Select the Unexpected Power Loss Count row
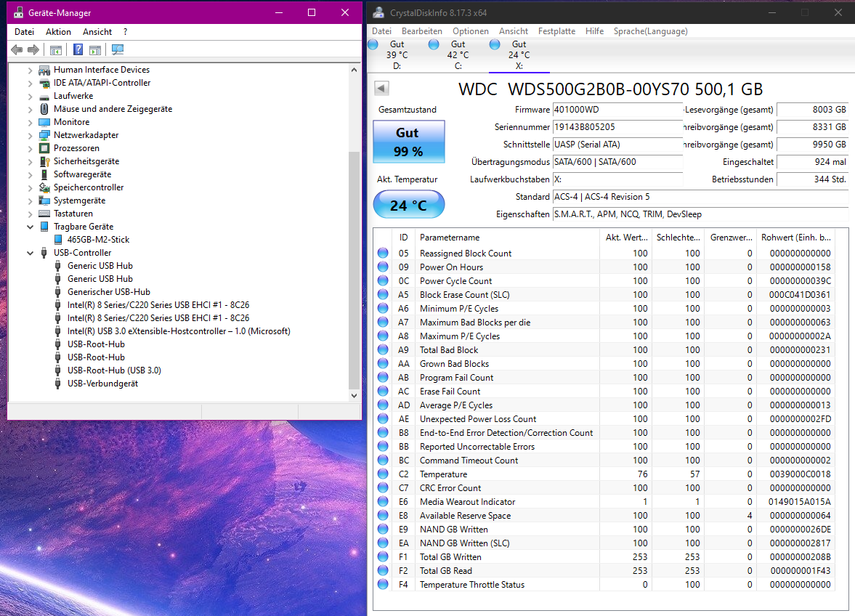Viewport: 855px width, 616px height. [x=604, y=419]
